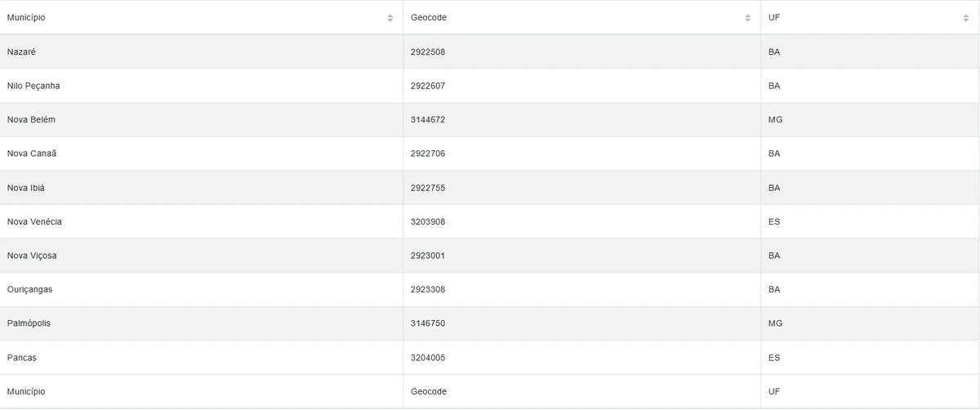Image resolution: width=980 pixels, height=410 pixels.
Task: Click the Município column header label
Action: pos(26,18)
